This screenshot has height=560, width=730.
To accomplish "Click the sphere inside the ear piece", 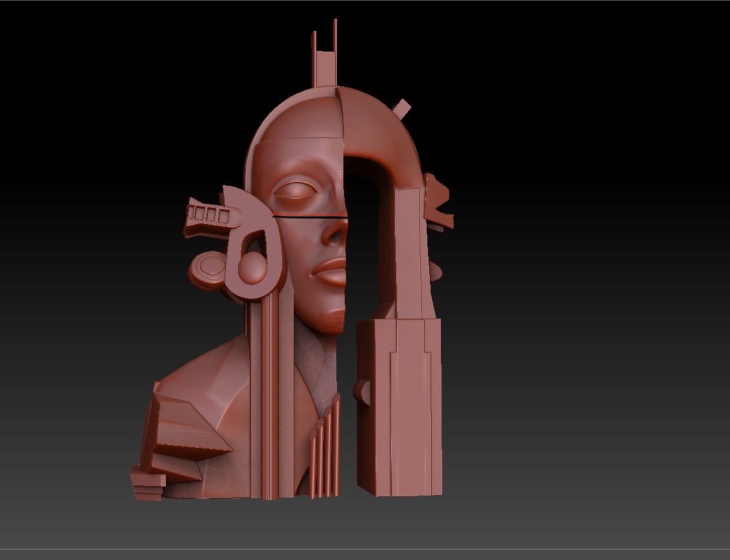I will point(252,265).
